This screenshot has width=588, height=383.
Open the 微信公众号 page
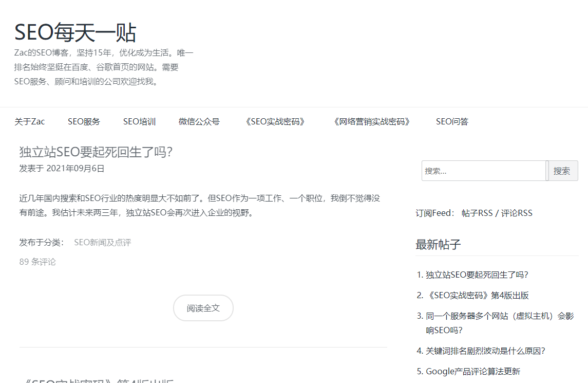(199, 121)
